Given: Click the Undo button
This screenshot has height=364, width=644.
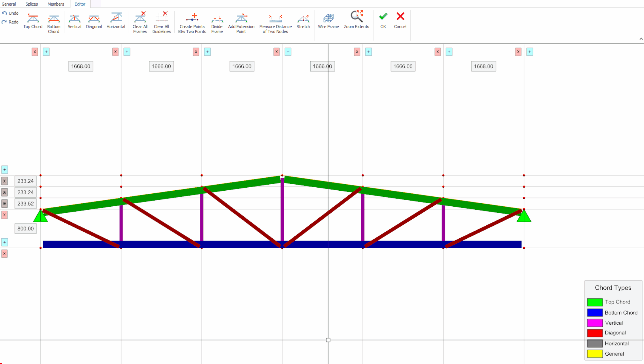Looking at the screenshot, I should tap(10, 13).
